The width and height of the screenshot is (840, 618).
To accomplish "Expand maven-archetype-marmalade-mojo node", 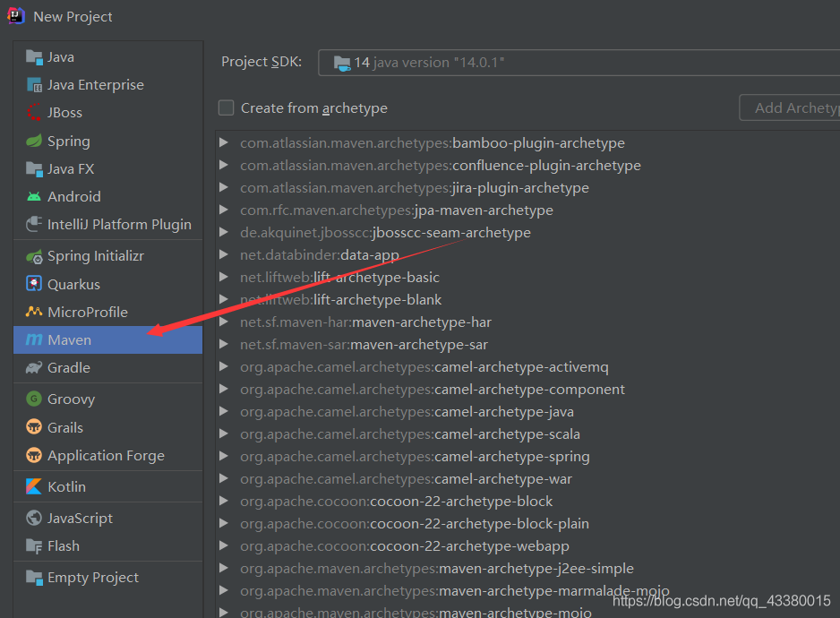I will click(224, 590).
